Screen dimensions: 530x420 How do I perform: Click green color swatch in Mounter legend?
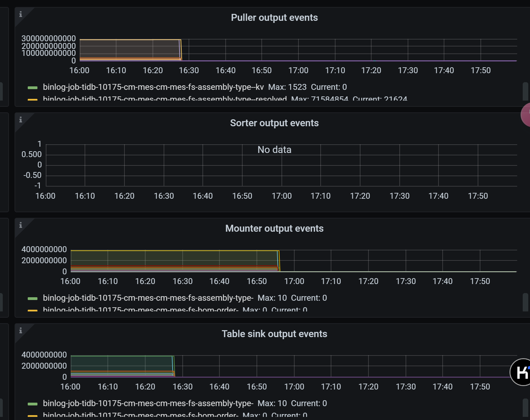[33, 298]
